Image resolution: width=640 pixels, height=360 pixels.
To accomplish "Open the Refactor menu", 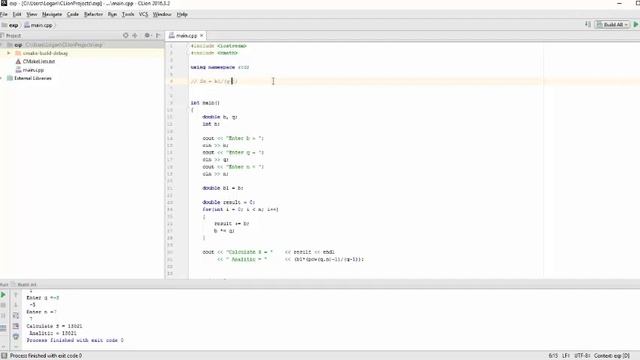I will tap(93, 14).
